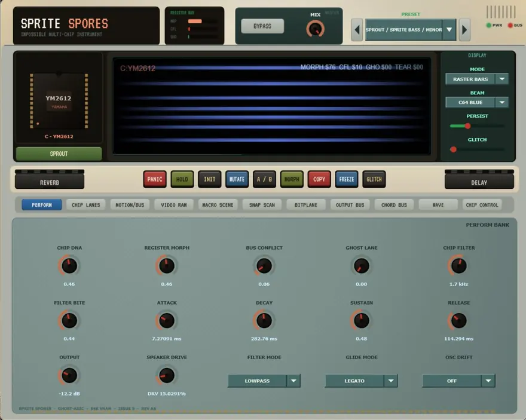Click the INIT button
Viewport: 526px width, 420px height.
[x=210, y=179]
